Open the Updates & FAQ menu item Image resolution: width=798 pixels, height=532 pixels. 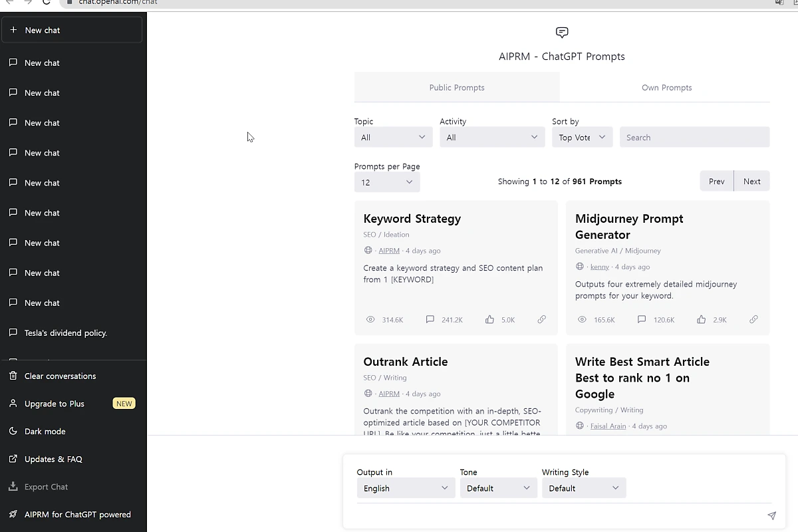pyautogui.click(x=73, y=459)
